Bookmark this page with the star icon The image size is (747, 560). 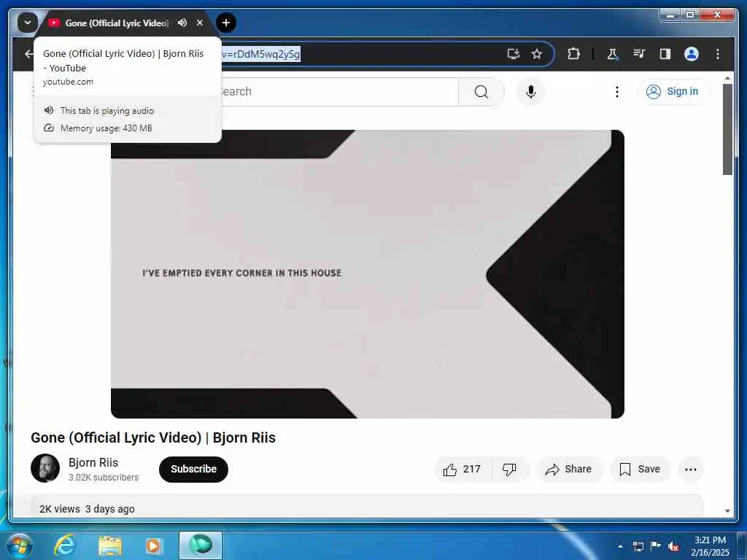coord(537,54)
